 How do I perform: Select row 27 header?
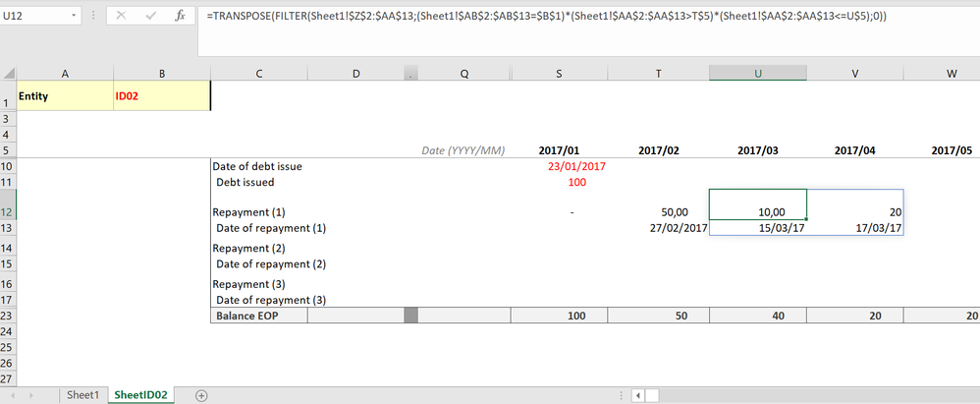(8, 379)
